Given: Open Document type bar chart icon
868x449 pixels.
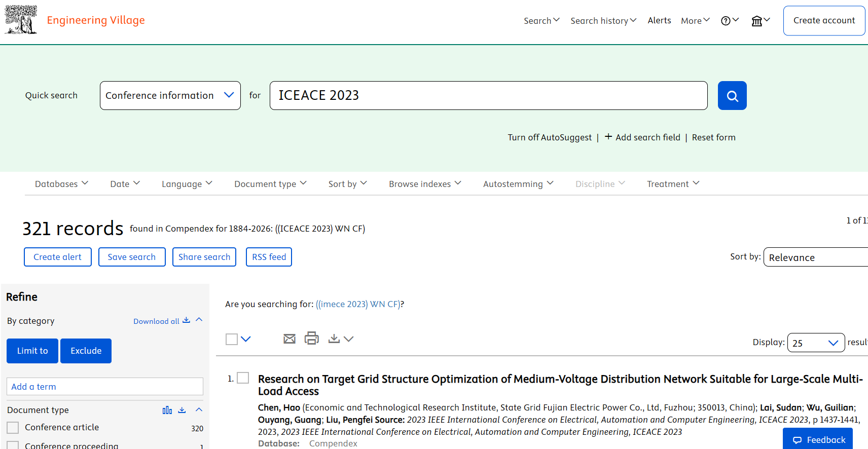Looking at the screenshot, I should coord(167,410).
